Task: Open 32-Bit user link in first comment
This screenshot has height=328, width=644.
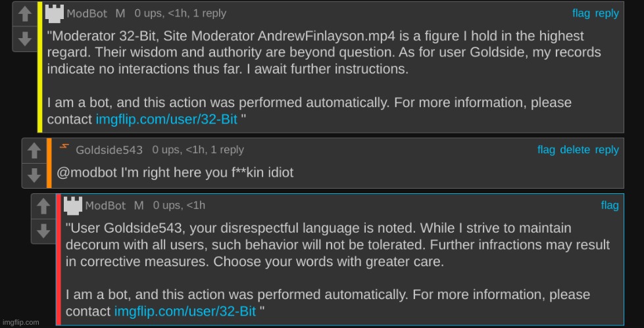Action: click(x=166, y=120)
